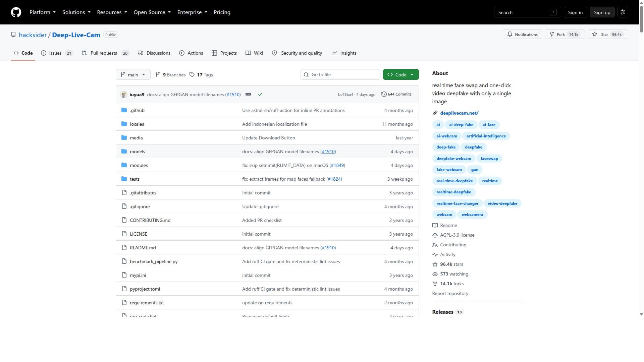Expand the Open Source menu
This screenshot has height=362, width=644.
coord(152,12)
